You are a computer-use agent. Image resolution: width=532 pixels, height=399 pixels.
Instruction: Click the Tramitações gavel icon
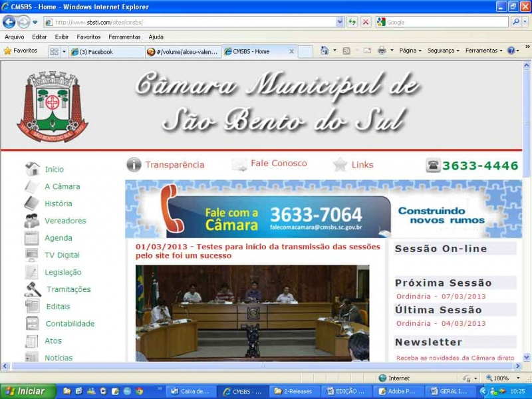[x=33, y=289]
